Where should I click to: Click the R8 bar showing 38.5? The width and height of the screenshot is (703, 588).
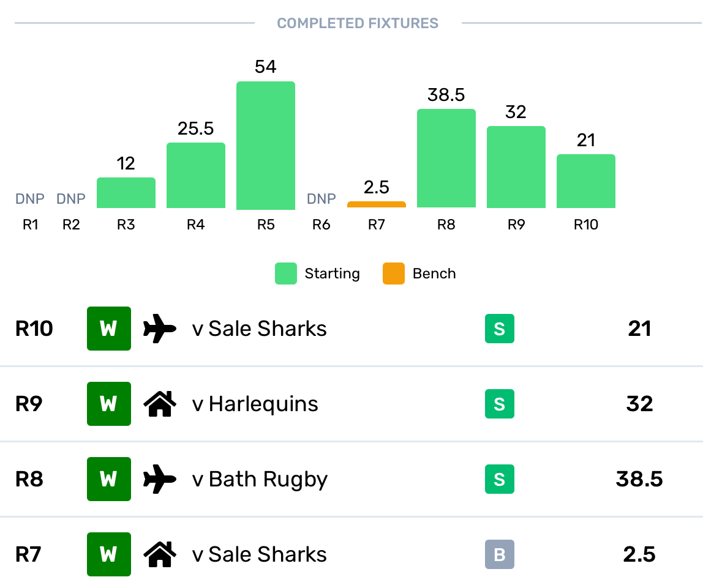(x=446, y=158)
